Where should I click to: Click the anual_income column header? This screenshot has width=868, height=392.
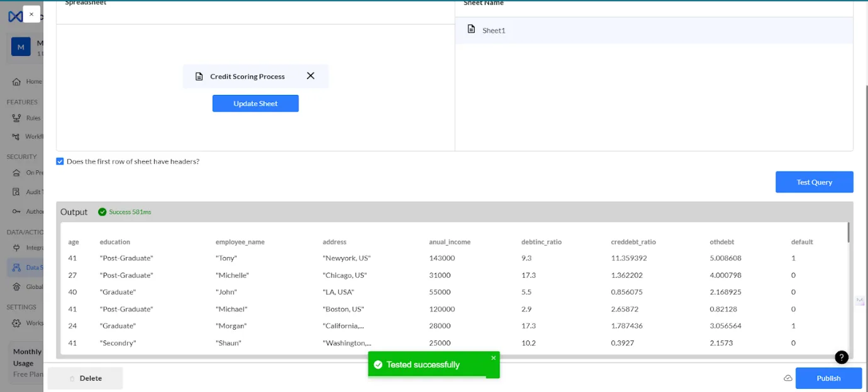coord(450,242)
